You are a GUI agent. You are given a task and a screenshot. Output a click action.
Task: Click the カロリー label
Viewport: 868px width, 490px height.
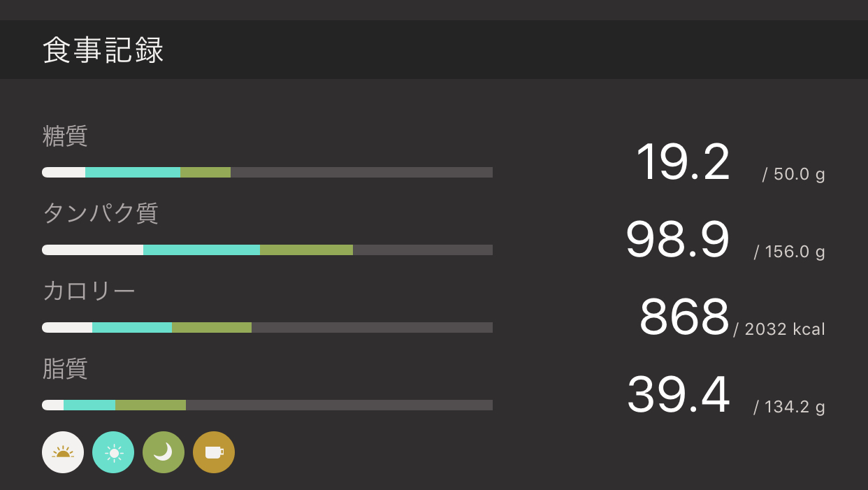point(89,291)
